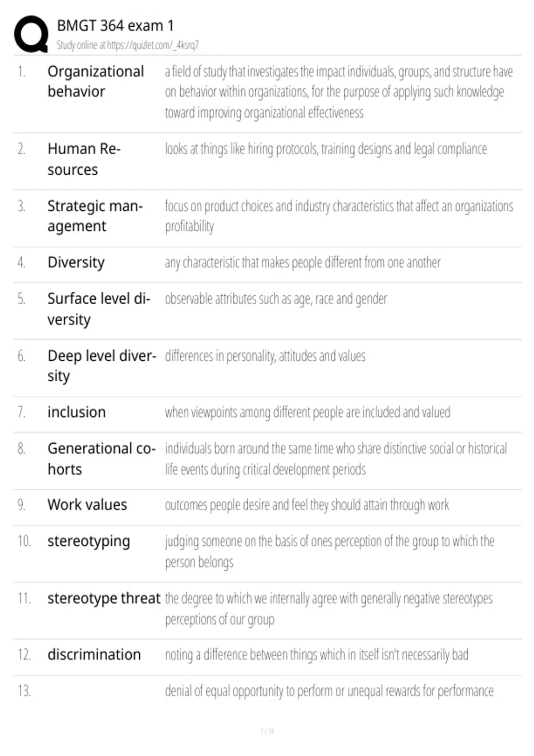Select the inclusion term
This screenshot has height=756, width=534.
pyautogui.click(x=77, y=412)
